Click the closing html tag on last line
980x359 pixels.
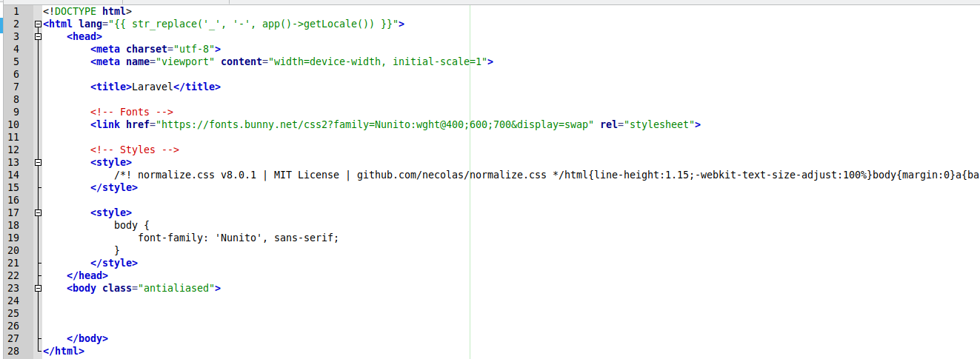click(x=64, y=351)
